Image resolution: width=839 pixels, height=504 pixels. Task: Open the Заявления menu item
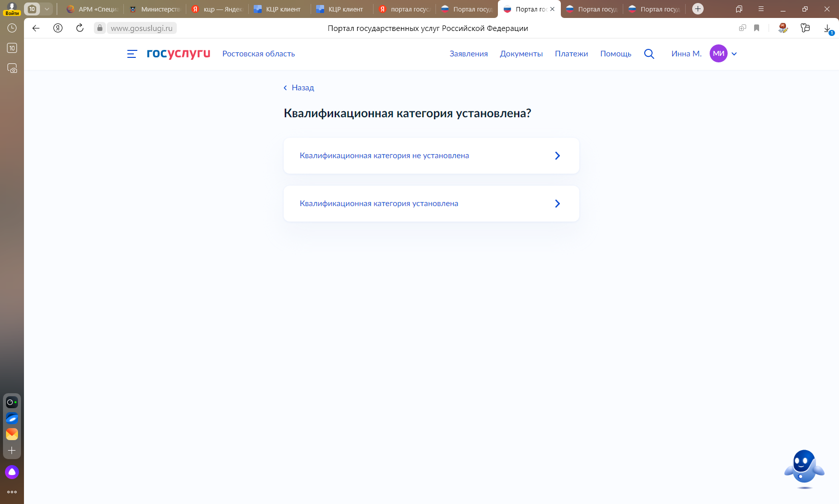click(468, 54)
